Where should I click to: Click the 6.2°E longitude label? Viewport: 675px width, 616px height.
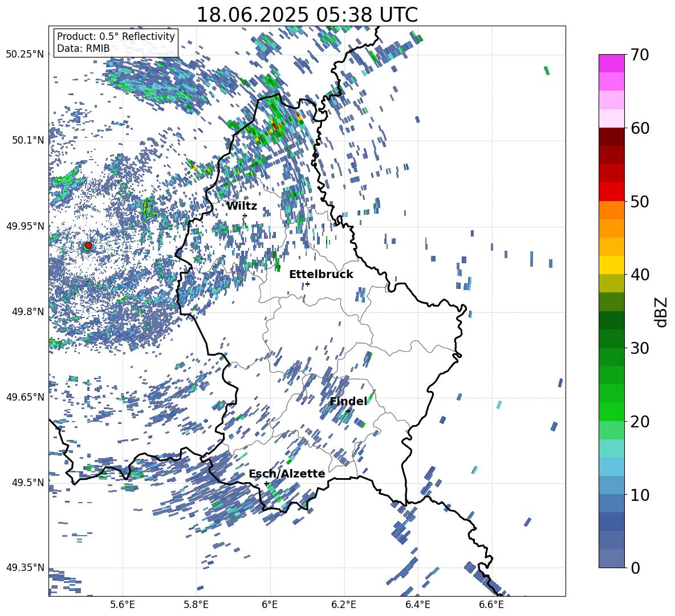pos(344,605)
